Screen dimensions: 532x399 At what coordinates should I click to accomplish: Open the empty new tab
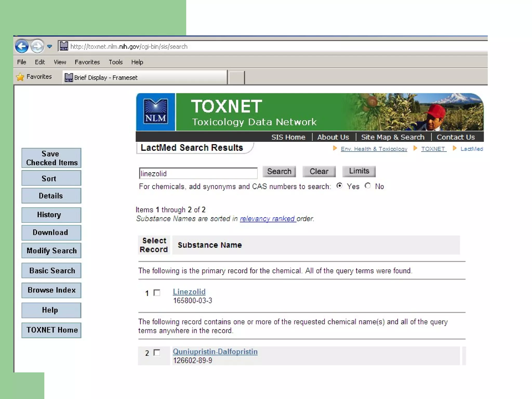tap(236, 77)
